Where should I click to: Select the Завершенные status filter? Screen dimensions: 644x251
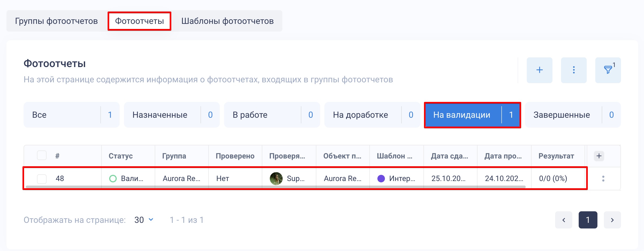[573, 115]
